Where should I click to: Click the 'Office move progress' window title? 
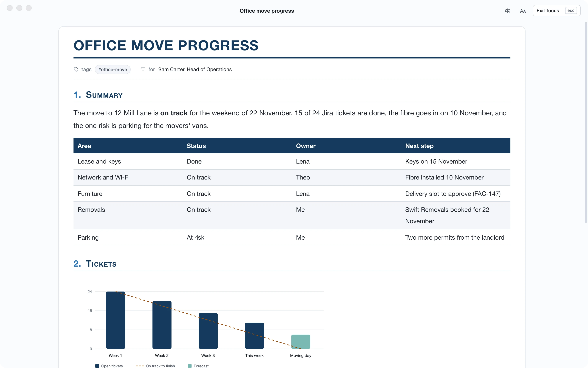pos(267,11)
